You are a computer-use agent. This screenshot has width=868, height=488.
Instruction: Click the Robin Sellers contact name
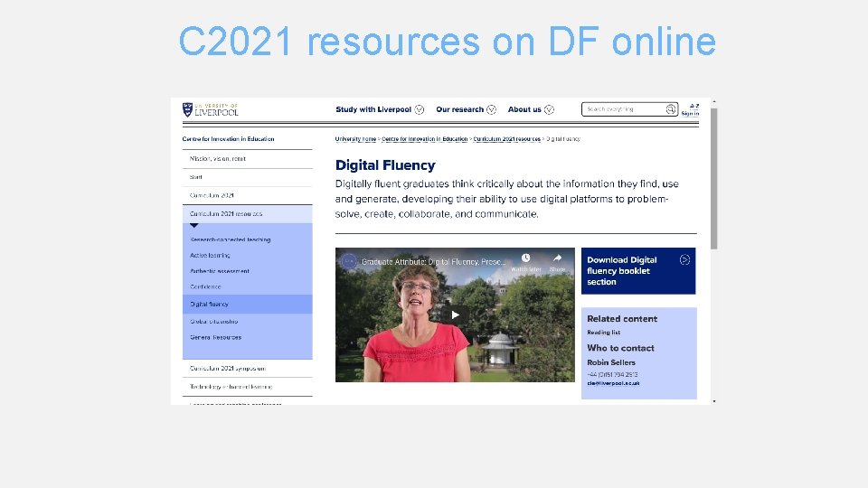611,362
